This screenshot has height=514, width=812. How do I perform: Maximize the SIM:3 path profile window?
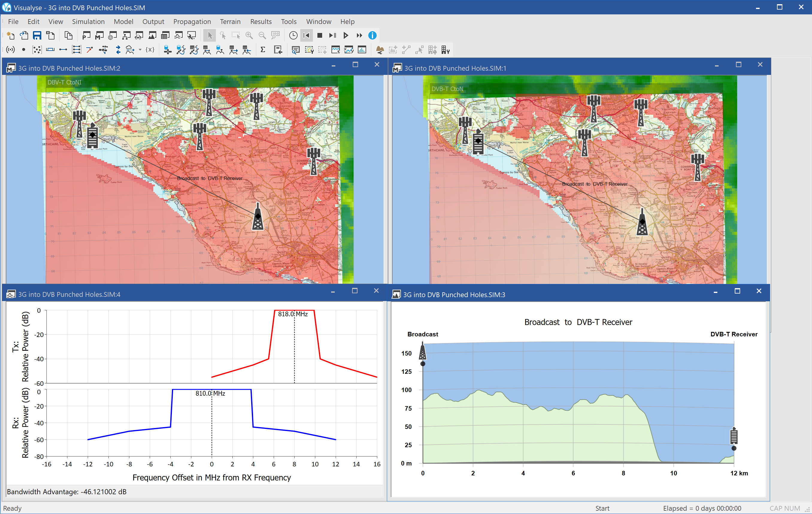point(737,291)
